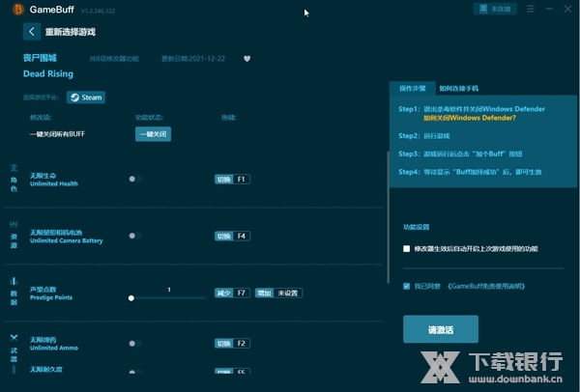Enable the Unlimited Camera Battery switch

(x=134, y=236)
